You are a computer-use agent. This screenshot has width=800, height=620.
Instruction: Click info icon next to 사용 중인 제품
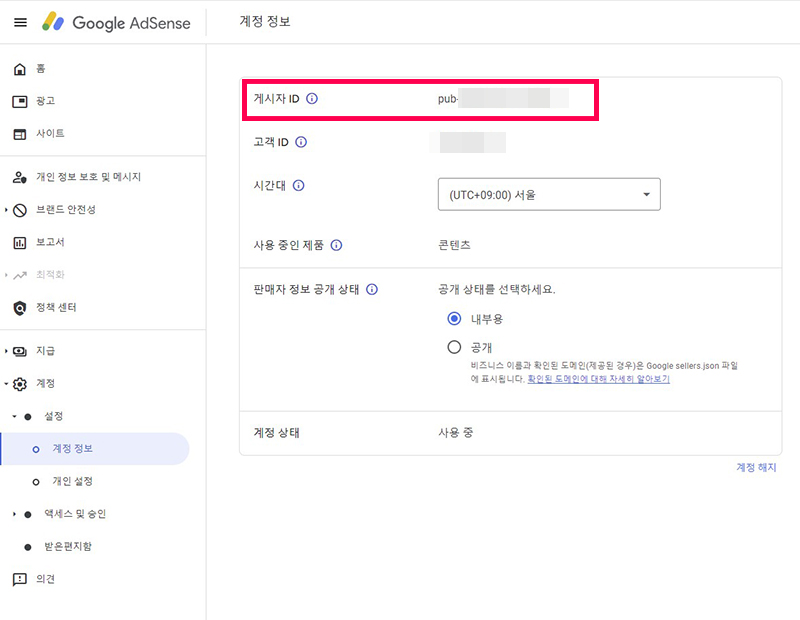point(336,245)
